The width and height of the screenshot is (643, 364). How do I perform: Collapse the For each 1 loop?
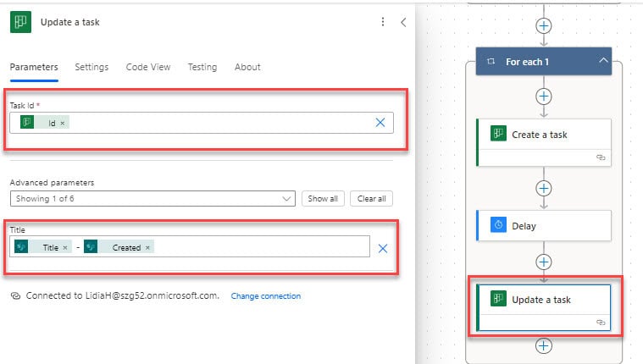(x=603, y=61)
